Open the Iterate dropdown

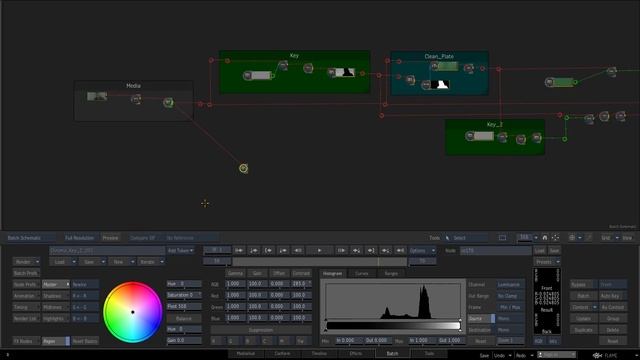(151, 262)
